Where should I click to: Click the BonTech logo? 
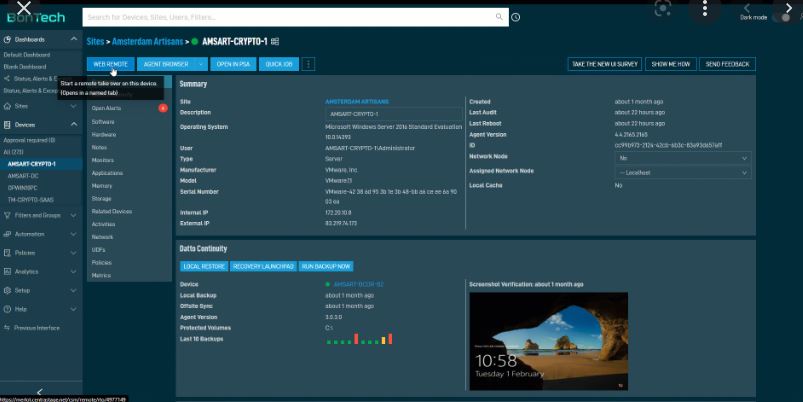(x=36, y=17)
